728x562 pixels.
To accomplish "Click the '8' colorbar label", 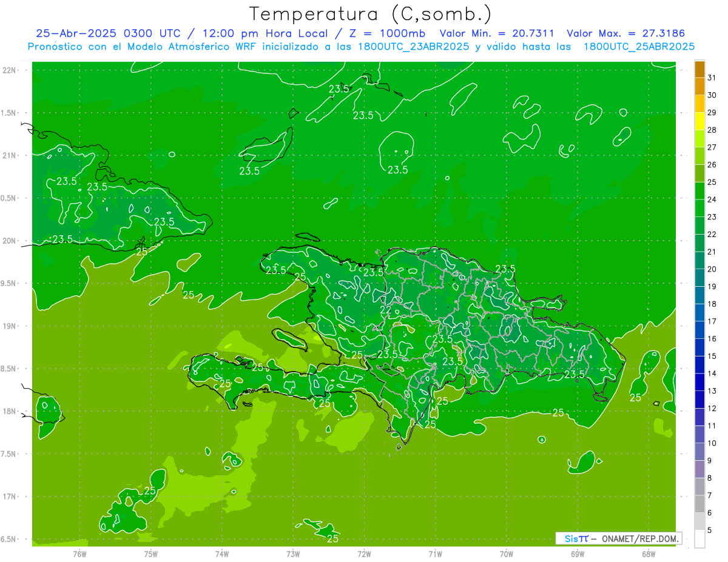I will pyautogui.click(x=710, y=478).
